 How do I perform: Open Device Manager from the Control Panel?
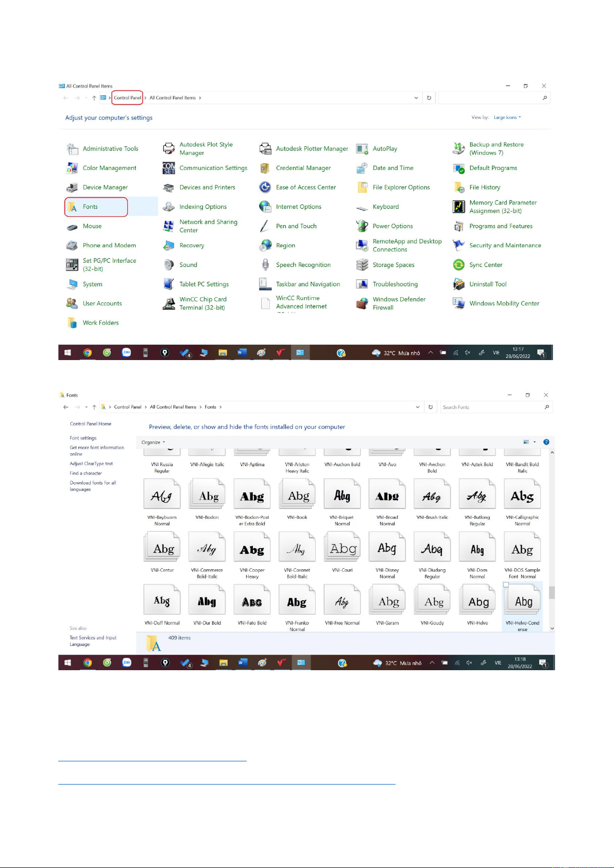tap(105, 188)
